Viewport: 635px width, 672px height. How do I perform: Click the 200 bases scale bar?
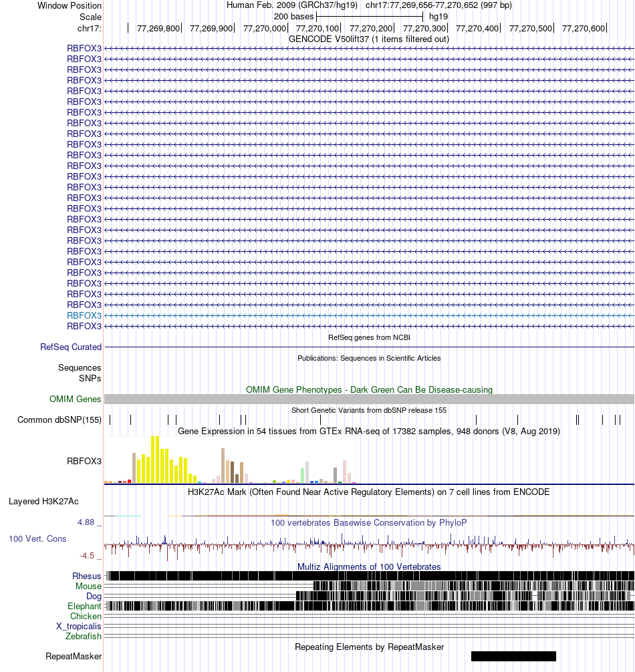370,17
